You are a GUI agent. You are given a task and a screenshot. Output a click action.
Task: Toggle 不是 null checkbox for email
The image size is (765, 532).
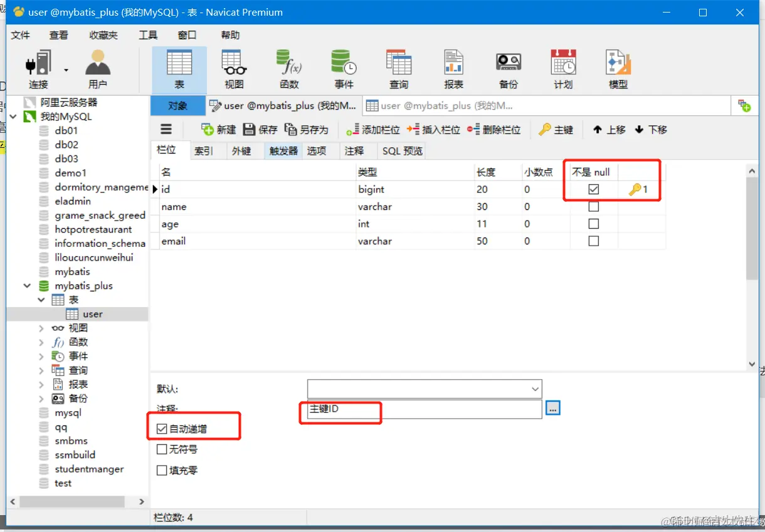pos(593,241)
